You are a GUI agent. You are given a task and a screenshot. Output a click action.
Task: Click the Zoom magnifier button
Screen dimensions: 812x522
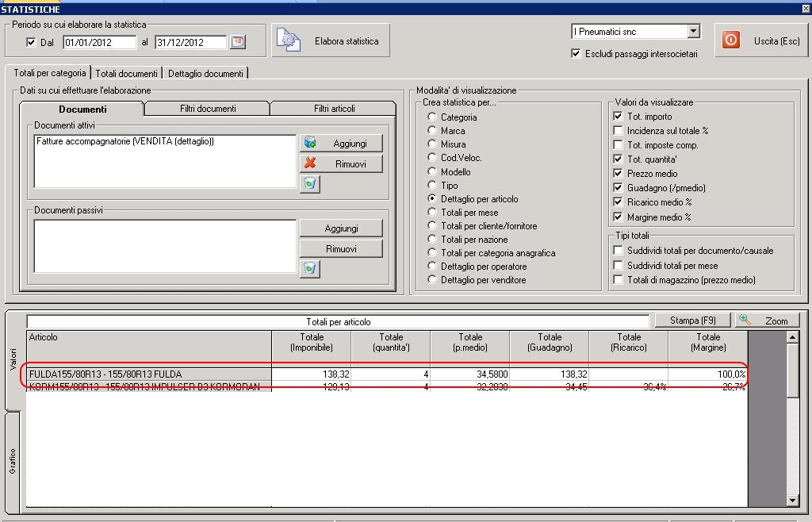point(766,320)
